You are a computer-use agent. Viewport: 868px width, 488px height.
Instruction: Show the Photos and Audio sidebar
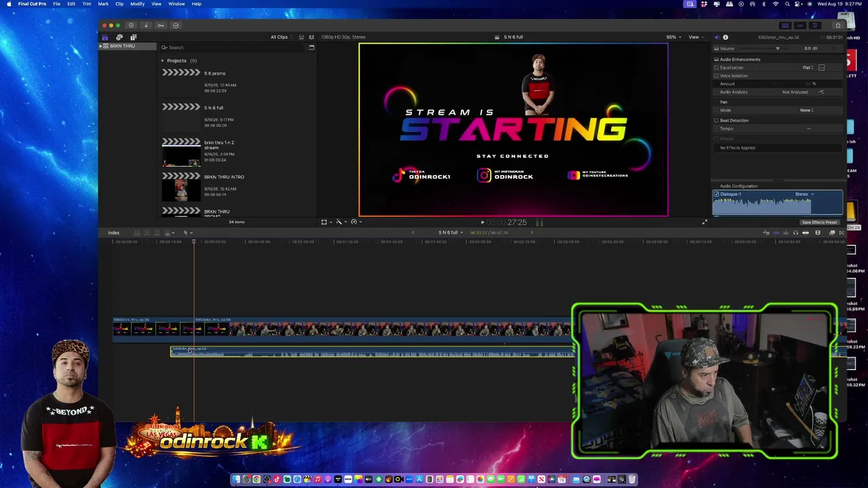coord(119,37)
